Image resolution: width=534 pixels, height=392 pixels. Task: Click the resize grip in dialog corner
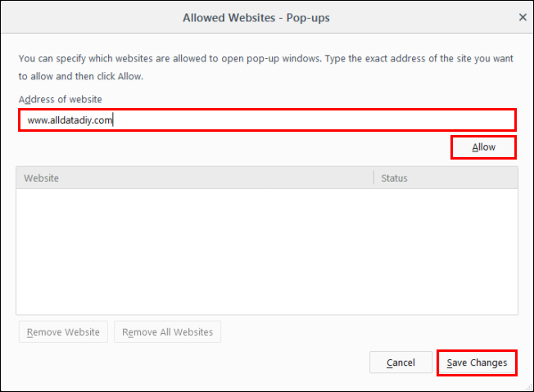point(529,387)
